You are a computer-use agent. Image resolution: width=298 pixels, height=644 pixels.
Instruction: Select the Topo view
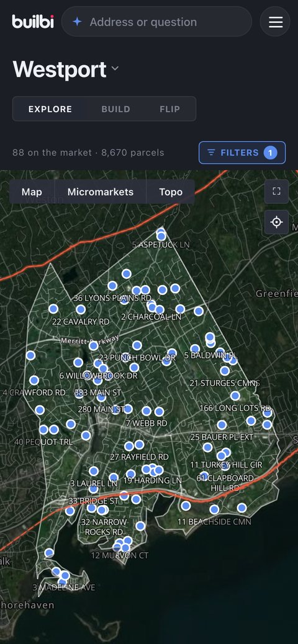pyautogui.click(x=170, y=192)
